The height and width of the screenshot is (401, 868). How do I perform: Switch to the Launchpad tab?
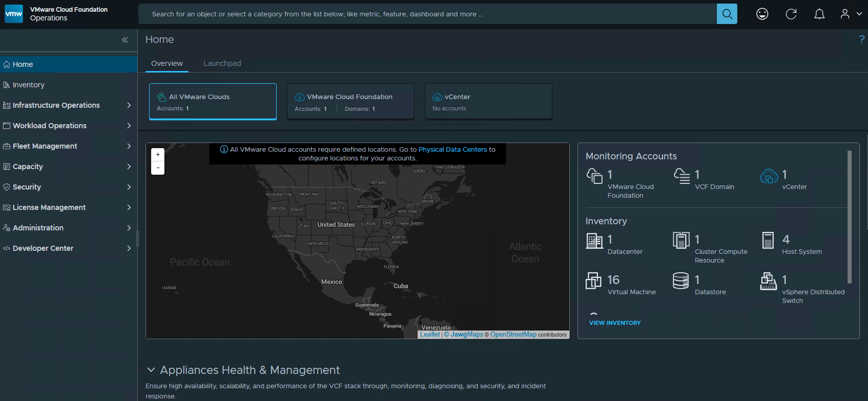pos(222,63)
